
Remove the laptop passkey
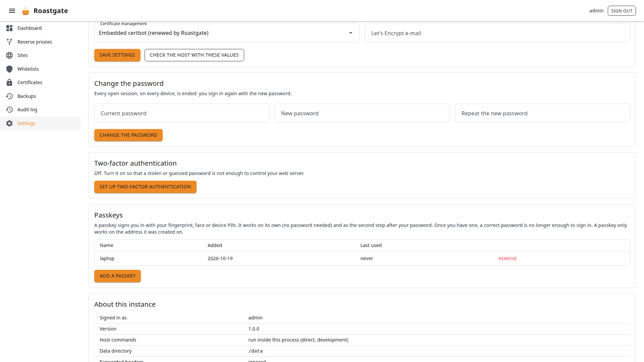[x=507, y=258]
